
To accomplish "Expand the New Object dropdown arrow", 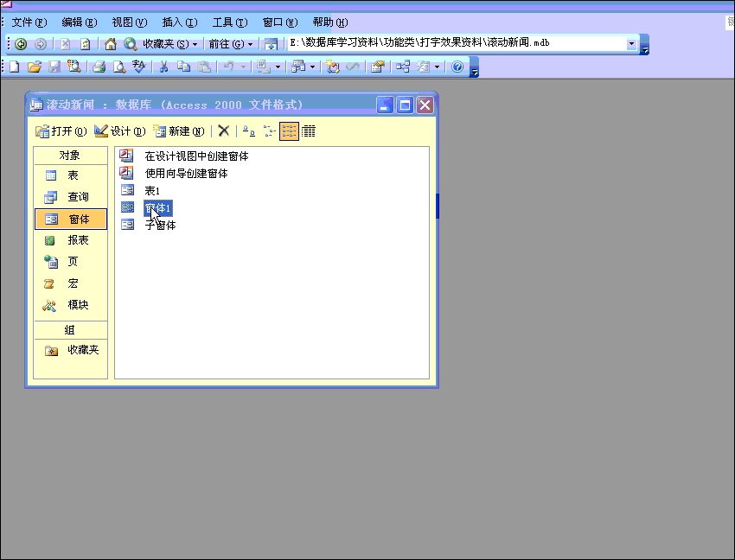I will point(437,67).
